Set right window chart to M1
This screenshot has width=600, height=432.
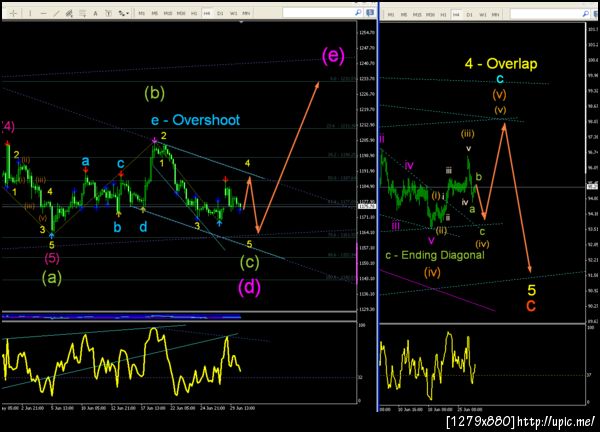(391, 15)
